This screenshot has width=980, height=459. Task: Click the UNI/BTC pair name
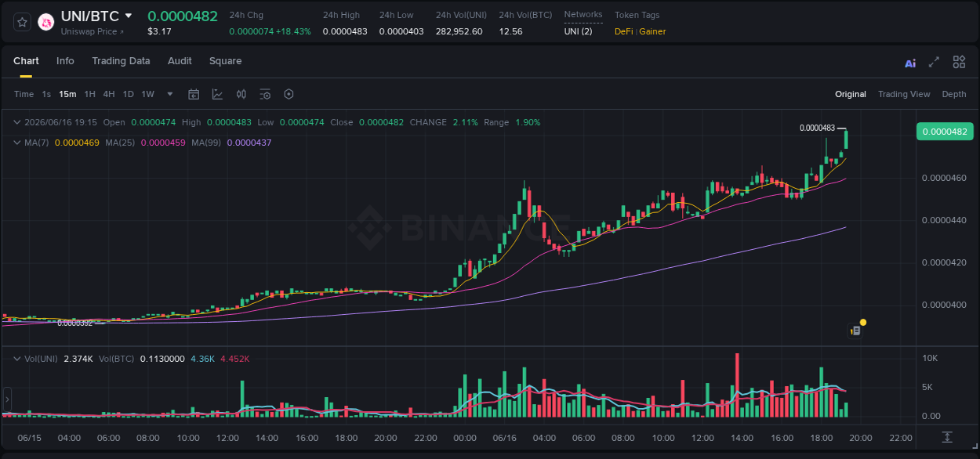[x=90, y=16]
